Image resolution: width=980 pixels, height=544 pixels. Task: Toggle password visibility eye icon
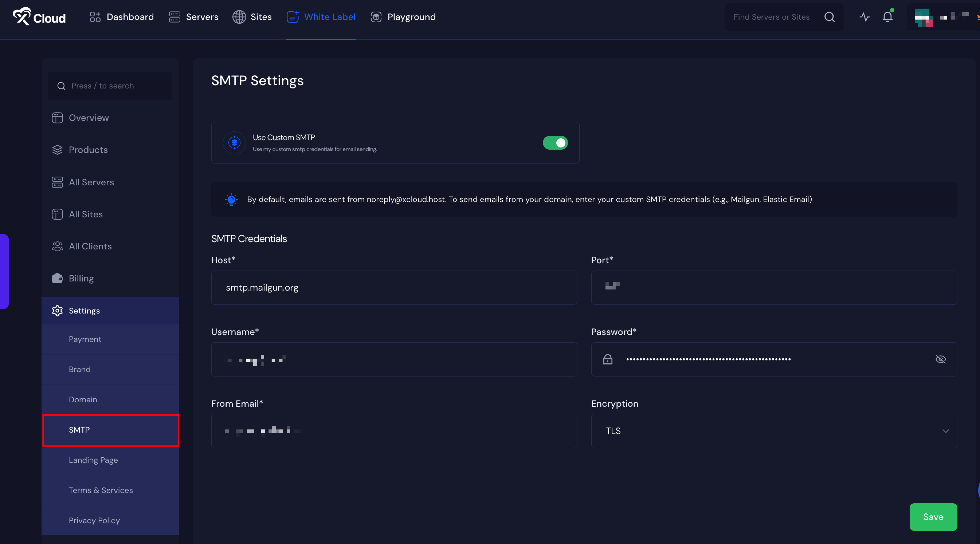click(940, 359)
